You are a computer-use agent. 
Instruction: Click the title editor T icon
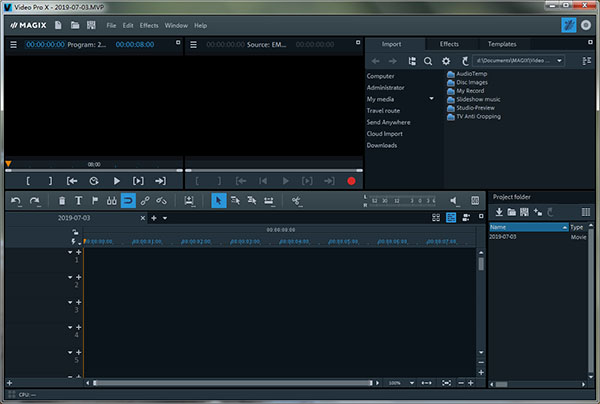point(78,200)
